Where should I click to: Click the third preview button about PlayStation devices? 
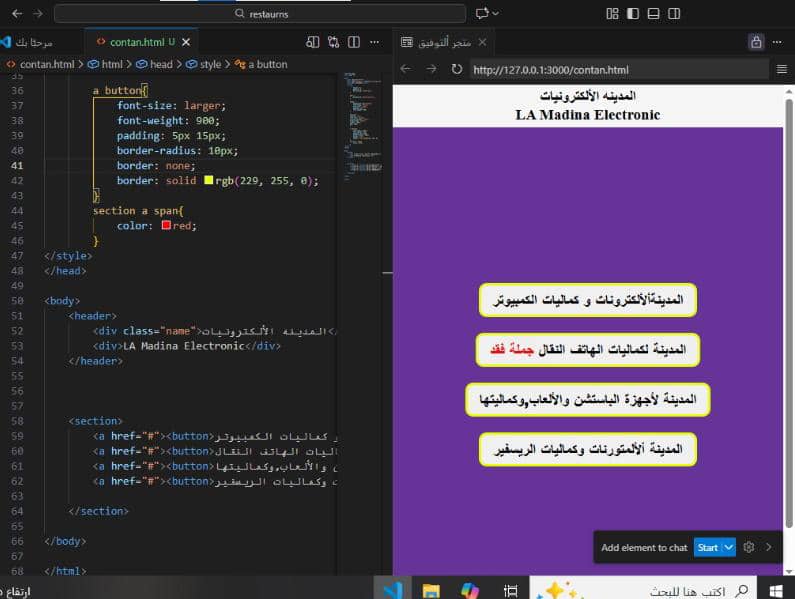point(588,400)
